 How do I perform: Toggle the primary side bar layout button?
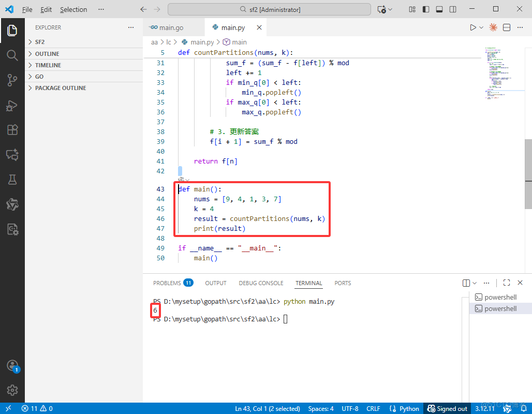click(426, 9)
